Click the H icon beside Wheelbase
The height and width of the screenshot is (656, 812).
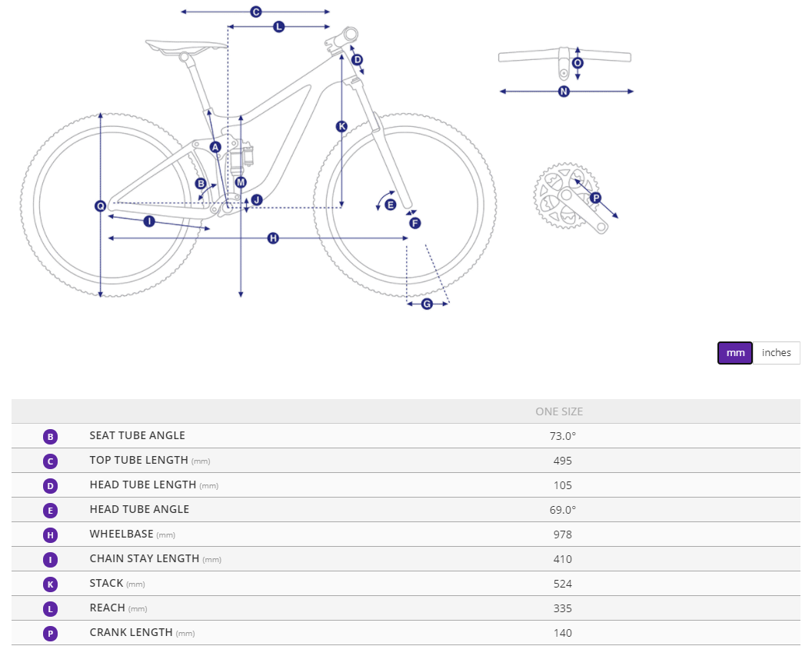click(x=50, y=535)
